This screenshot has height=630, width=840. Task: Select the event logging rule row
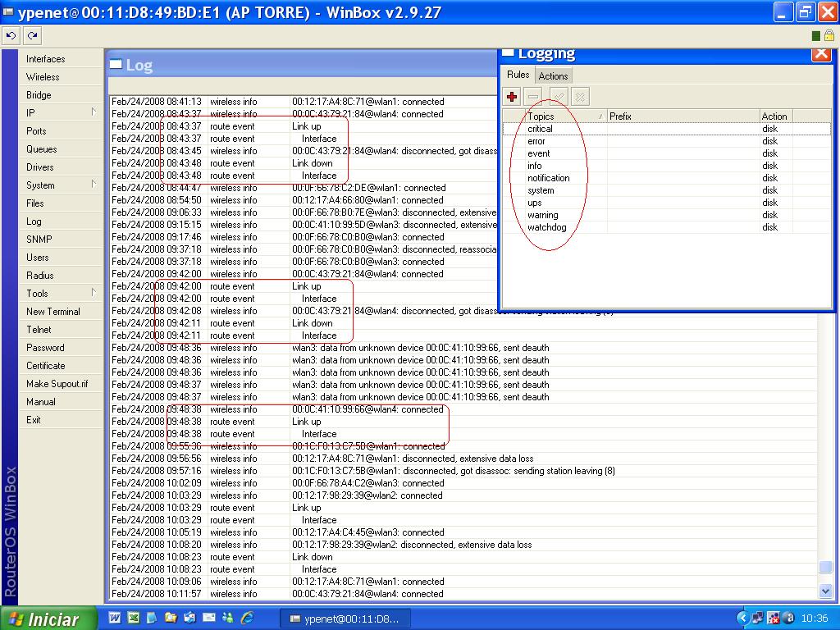[666, 153]
